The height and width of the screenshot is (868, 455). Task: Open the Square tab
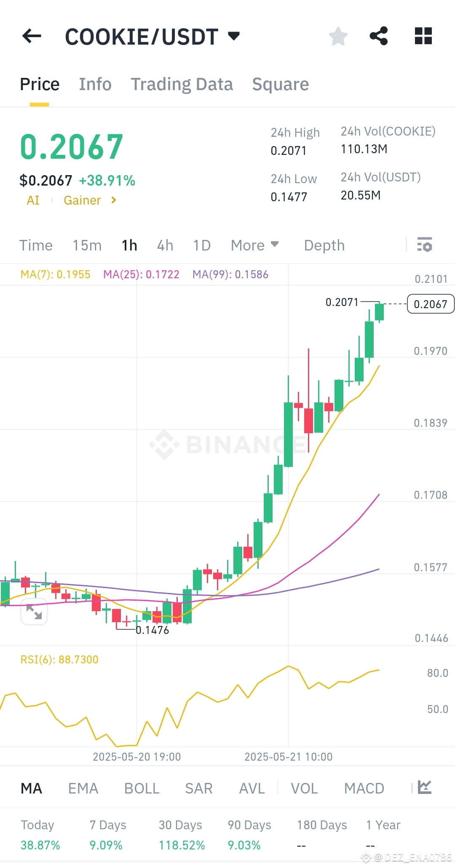(280, 84)
